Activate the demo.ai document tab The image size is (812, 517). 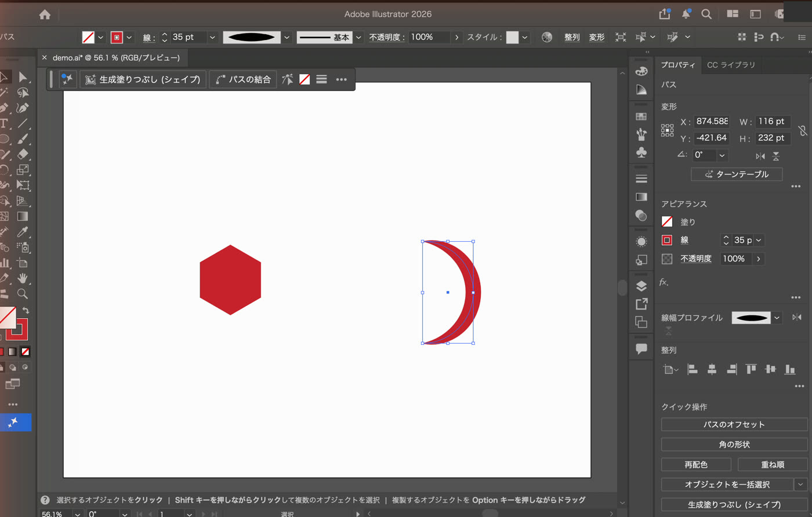click(116, 58)
